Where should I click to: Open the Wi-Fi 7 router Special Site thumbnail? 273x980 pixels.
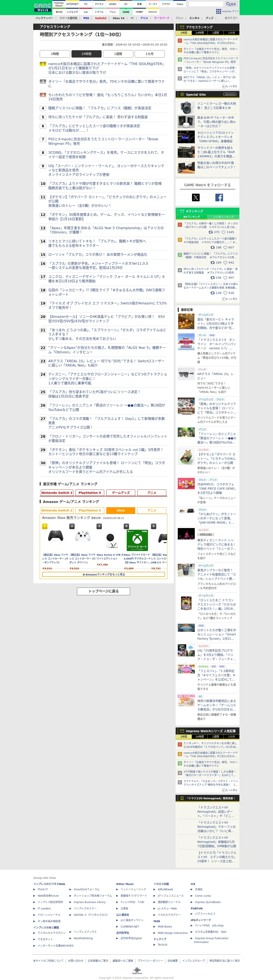click(186, 122)
